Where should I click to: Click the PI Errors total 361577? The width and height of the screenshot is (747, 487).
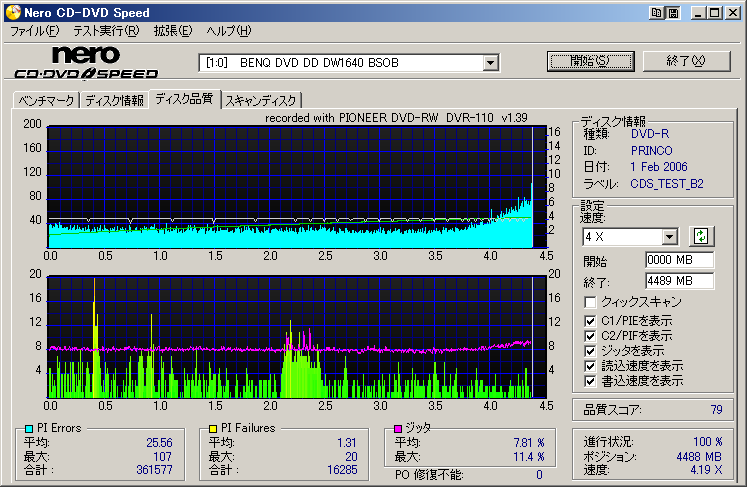(154, 470)
